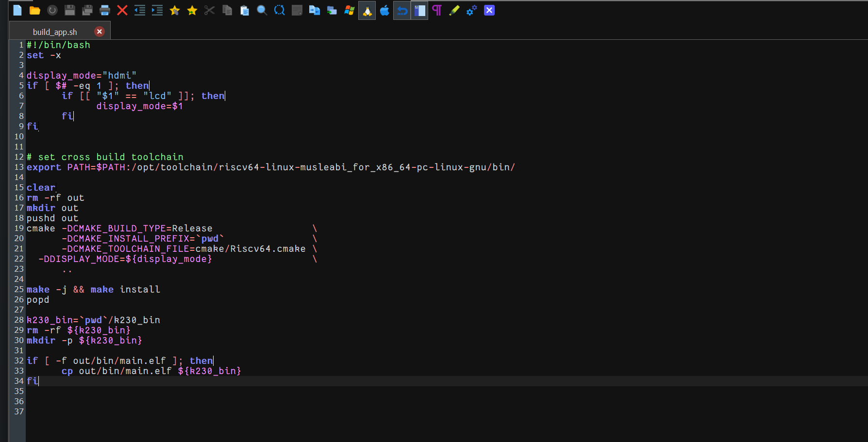Image resolution: width=868 pixels, height=442 pixels.
Task: Click line number 13 in the gutter
Action: (19, 167)
